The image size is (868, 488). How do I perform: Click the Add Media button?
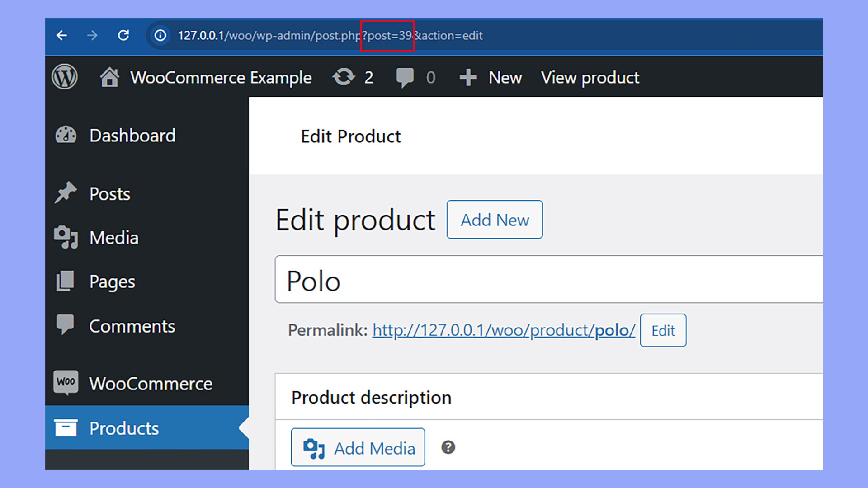(x=358, y=447)
